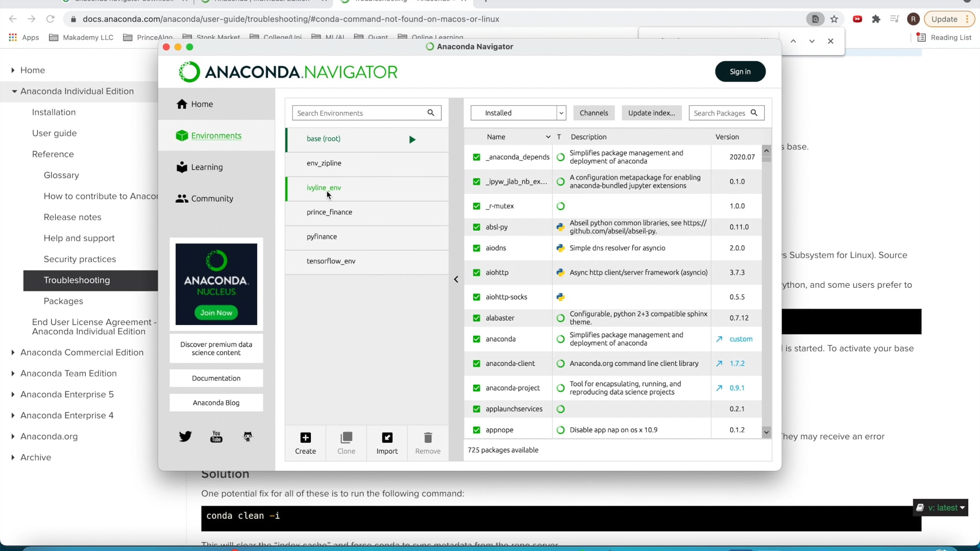Click the upgrade arrow beside anaconda custom

tap(719, 339)
